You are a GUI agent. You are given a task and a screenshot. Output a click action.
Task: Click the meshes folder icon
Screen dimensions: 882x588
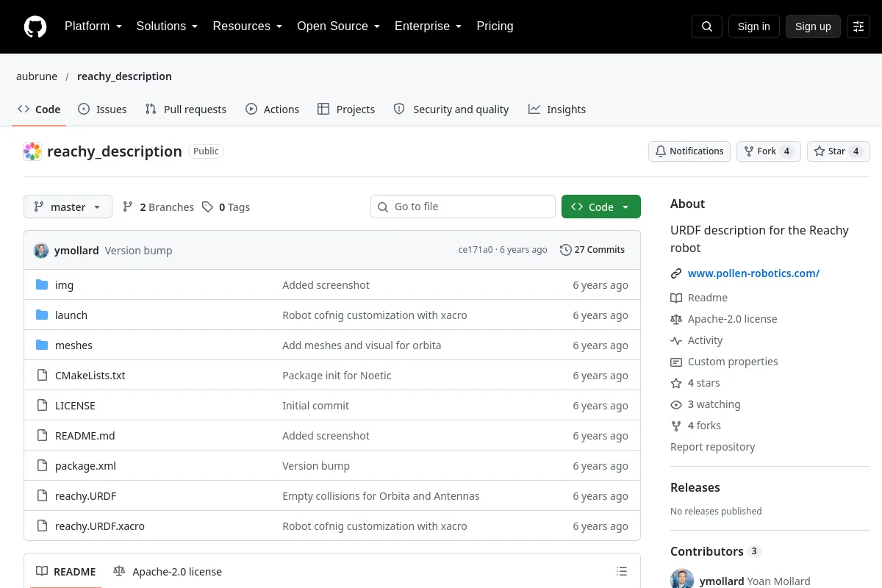(x=42, y=345)
